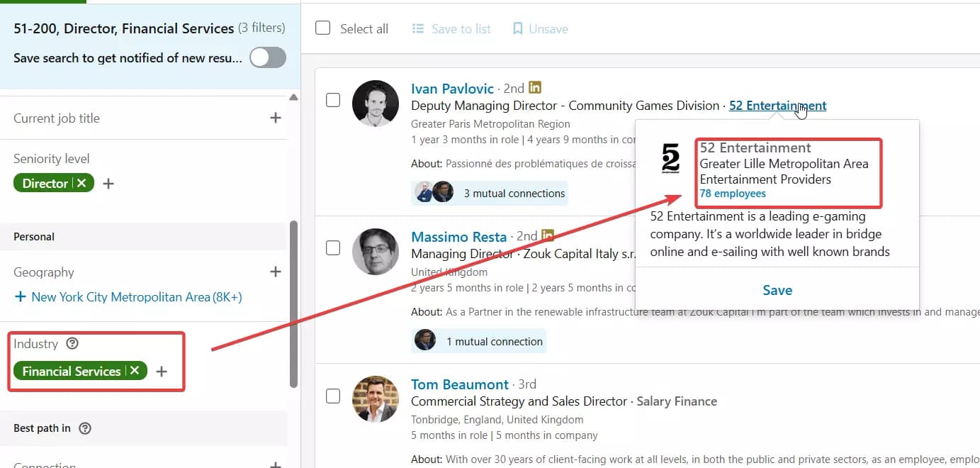Screen dimensions: 980x468
Task: Open Massimo Resta's profile name link
Action: click(459, 237)
